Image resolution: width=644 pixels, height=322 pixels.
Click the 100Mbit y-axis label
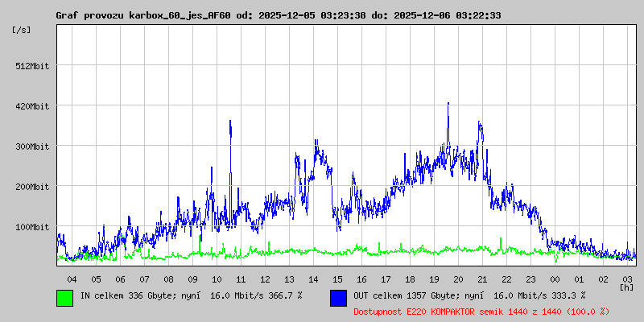(32, 227)
